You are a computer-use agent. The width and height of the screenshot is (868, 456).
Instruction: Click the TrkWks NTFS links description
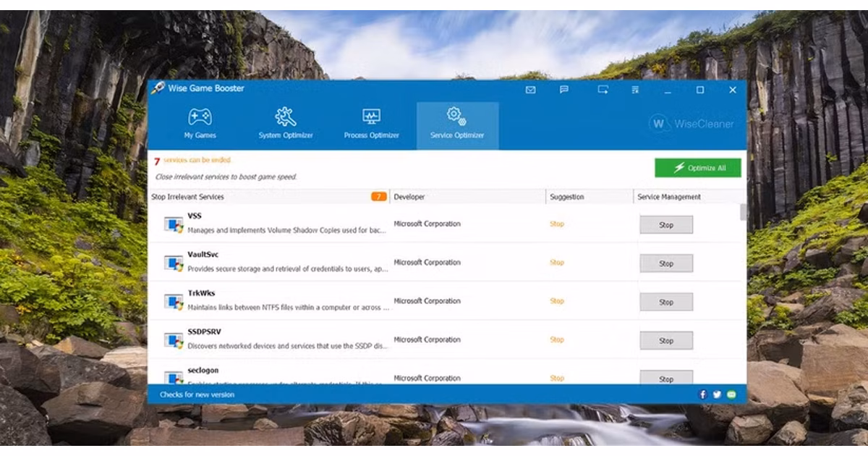[288, 308]
